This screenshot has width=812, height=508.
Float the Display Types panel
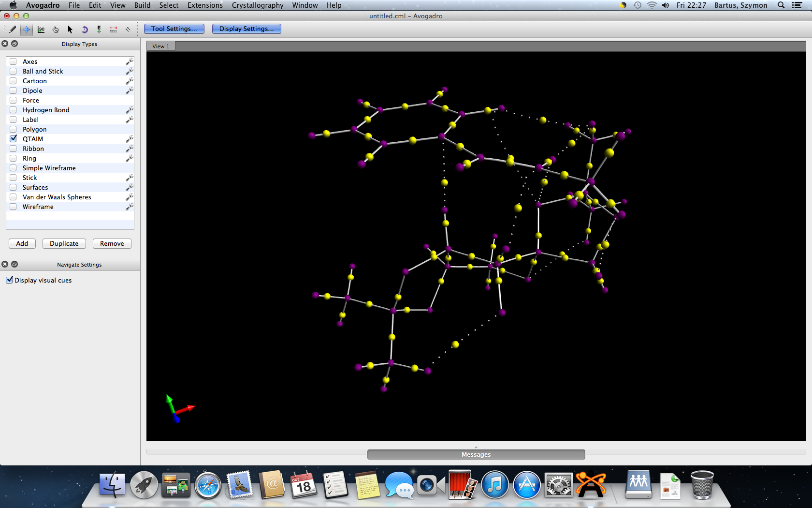click(14, 44)
